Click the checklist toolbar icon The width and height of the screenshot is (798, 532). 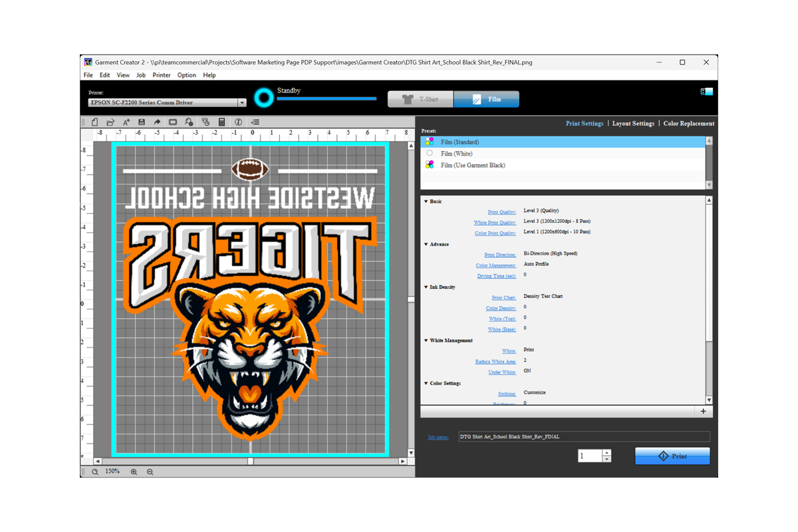tap(255, 122)
